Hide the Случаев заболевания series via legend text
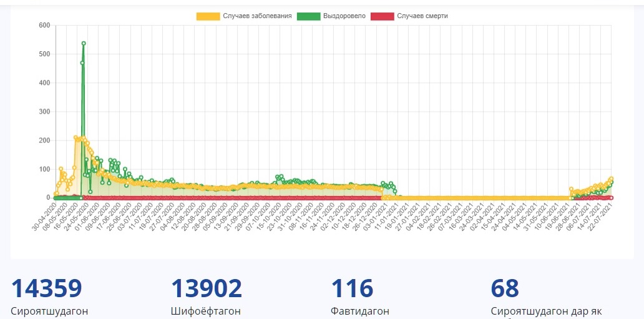Image resolution: width=644 pixels, height=319 pixels. click(257, 16)
